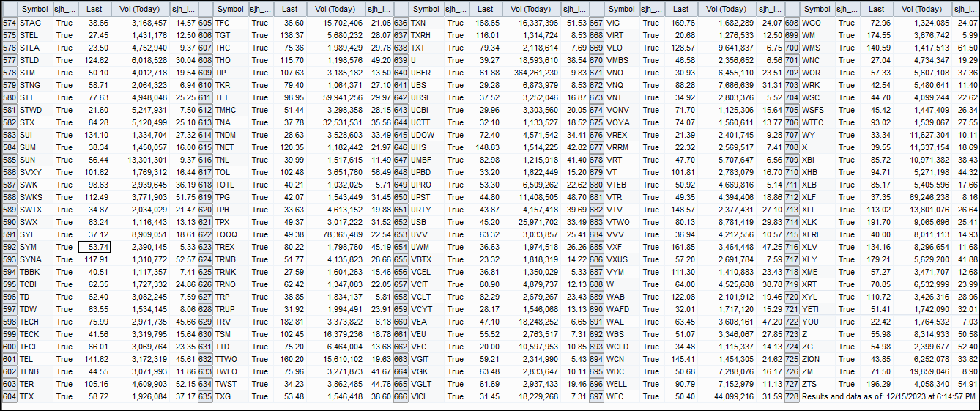Click Vol (Today) header above 3,168,457
Screen dimensions: 980x411
point(141,9)
